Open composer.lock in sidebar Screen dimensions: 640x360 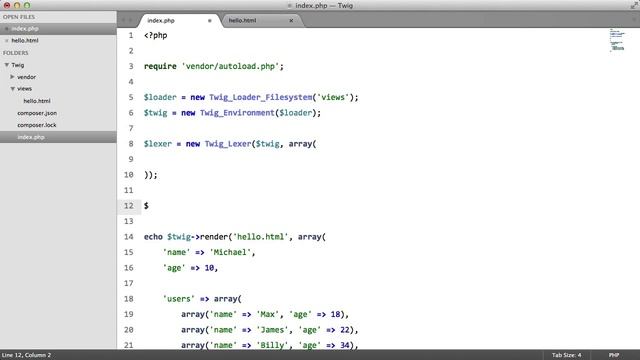point(37,125)
